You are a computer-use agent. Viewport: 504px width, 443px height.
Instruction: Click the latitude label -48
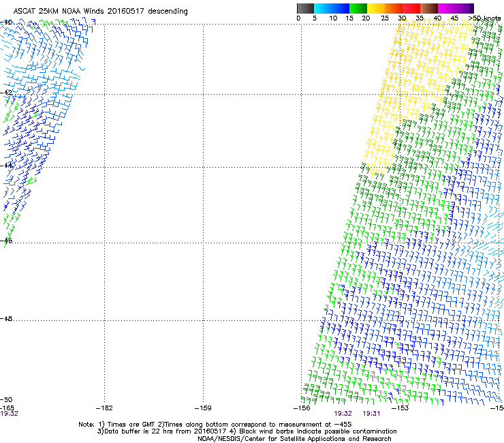coord(6,318)
